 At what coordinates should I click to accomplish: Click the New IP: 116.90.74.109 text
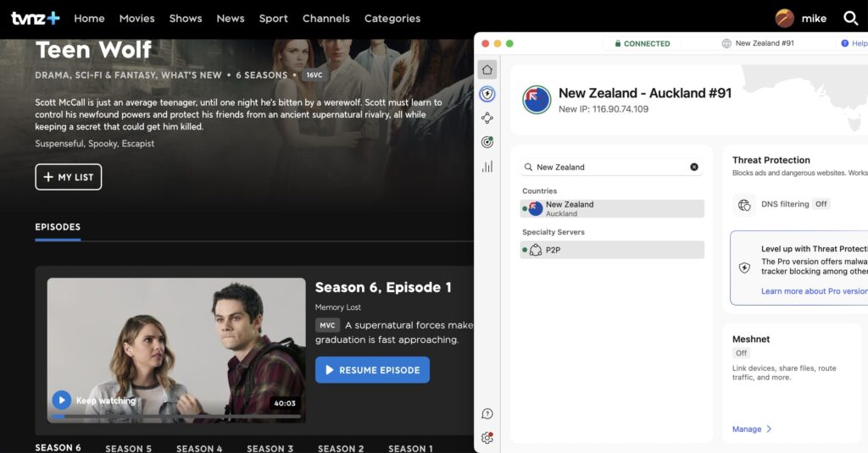click(x=604, y=109)
